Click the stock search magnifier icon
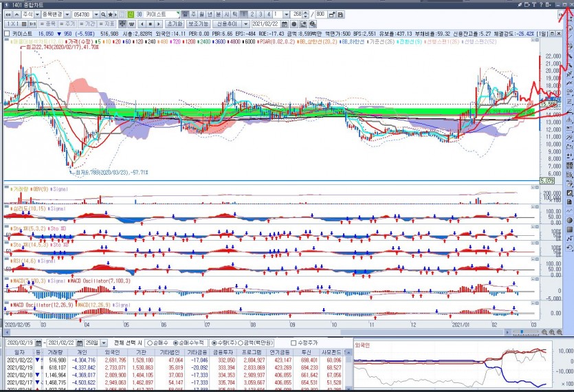Screen dimensions: 574x392 coord(104,14)
